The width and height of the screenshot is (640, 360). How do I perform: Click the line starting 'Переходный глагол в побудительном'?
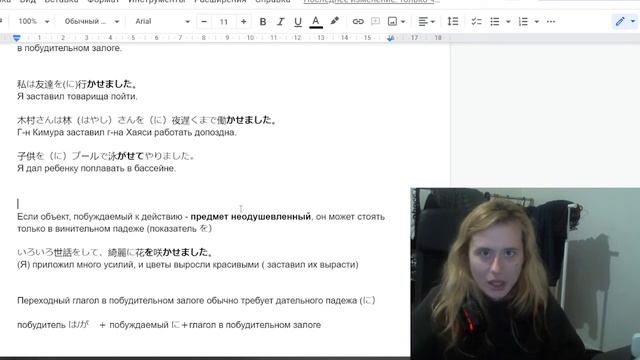pyautogui.click(x=196, y=301)
